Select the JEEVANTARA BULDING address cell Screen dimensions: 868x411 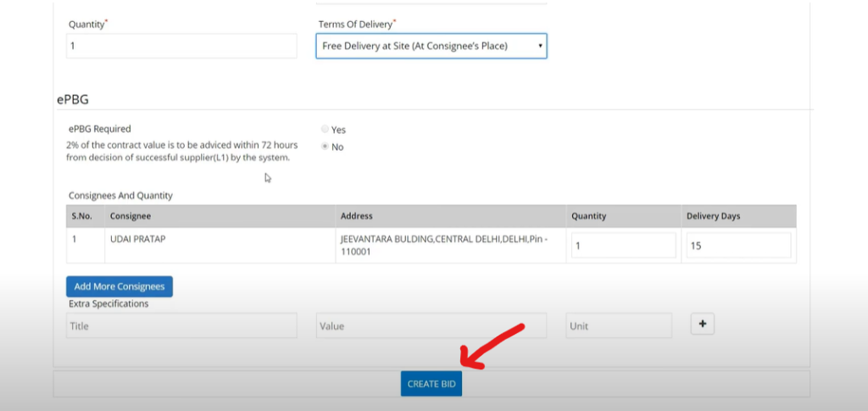451,245
